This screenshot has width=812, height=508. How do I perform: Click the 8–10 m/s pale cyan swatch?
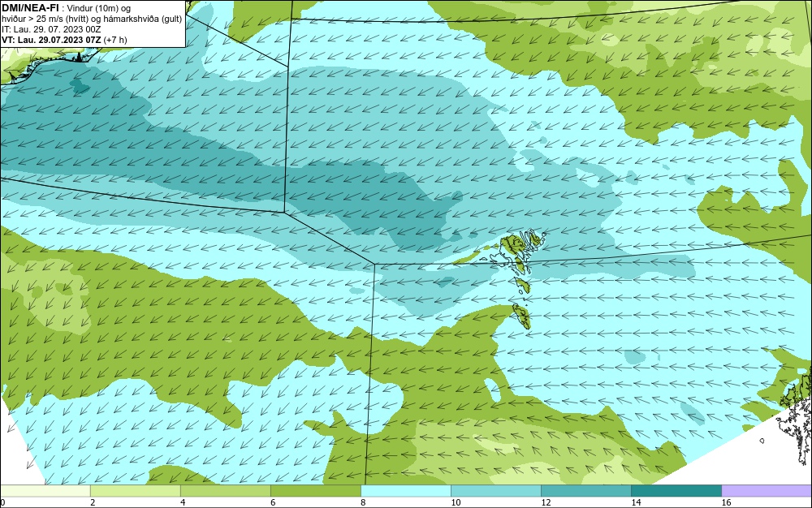pos(405,491)
